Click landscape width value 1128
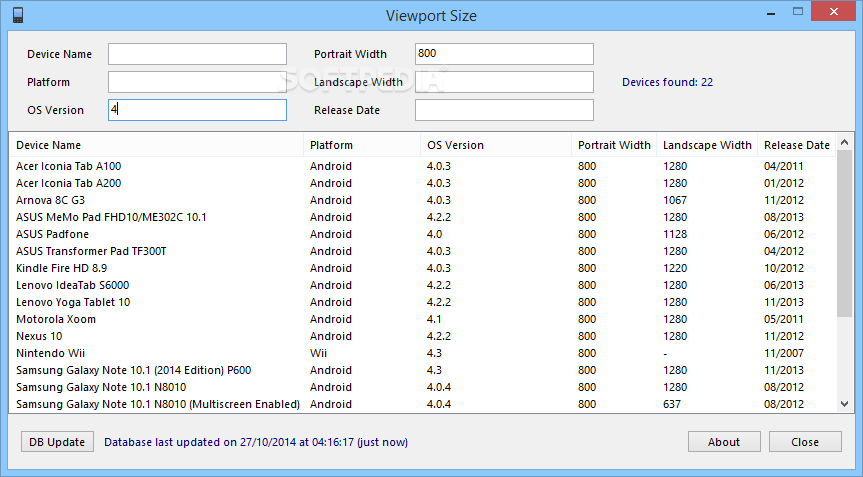This screenshot has width=863, height=477. click(x=675, y=234)
